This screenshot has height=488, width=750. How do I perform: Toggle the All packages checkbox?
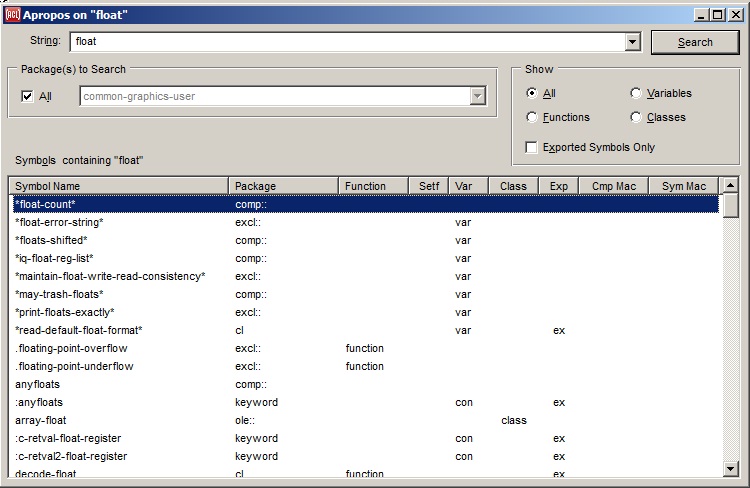pyautogui.click(x=28, y=97)
